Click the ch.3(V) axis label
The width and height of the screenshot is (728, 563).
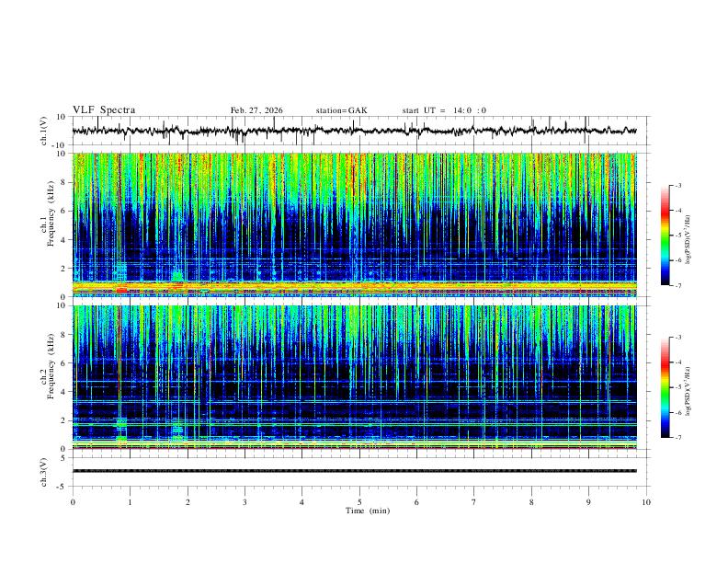pos(44,473)
